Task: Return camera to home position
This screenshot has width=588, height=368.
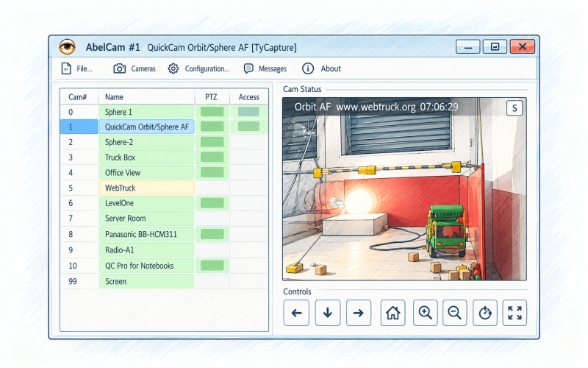Action: click(393, 312)
